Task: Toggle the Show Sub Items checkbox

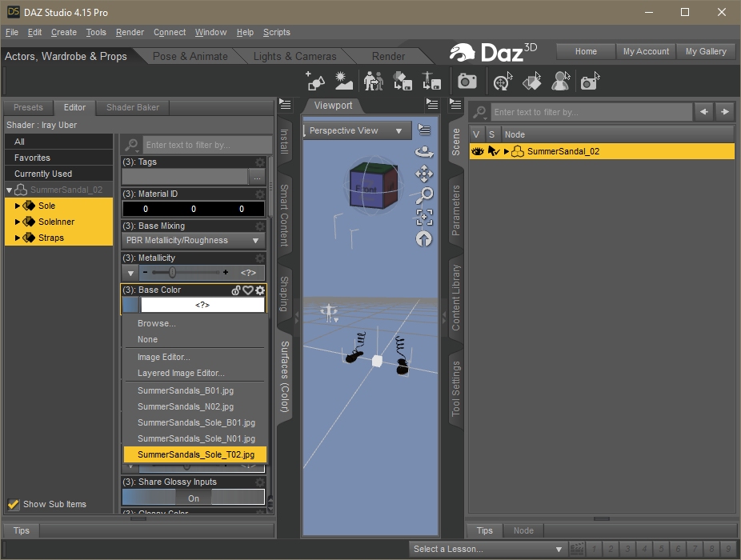Action: tap(14, 504)
